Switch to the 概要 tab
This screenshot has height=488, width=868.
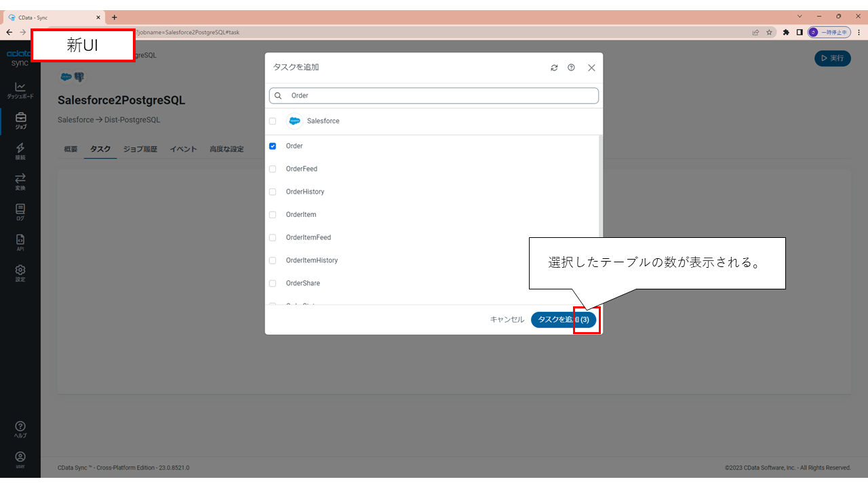pyautogui.click(x=71, y=149)
